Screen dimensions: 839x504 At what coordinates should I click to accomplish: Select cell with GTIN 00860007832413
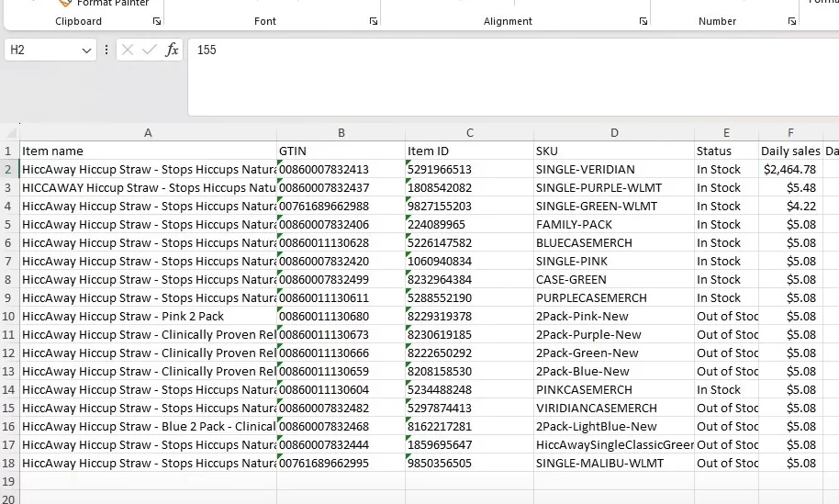tap(341, 170)
